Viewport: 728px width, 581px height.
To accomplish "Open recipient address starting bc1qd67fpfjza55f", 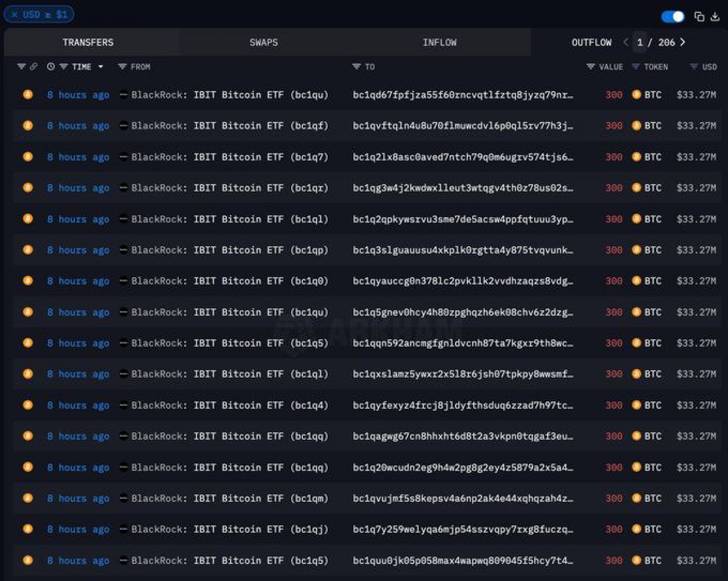I will pos(463,95).
